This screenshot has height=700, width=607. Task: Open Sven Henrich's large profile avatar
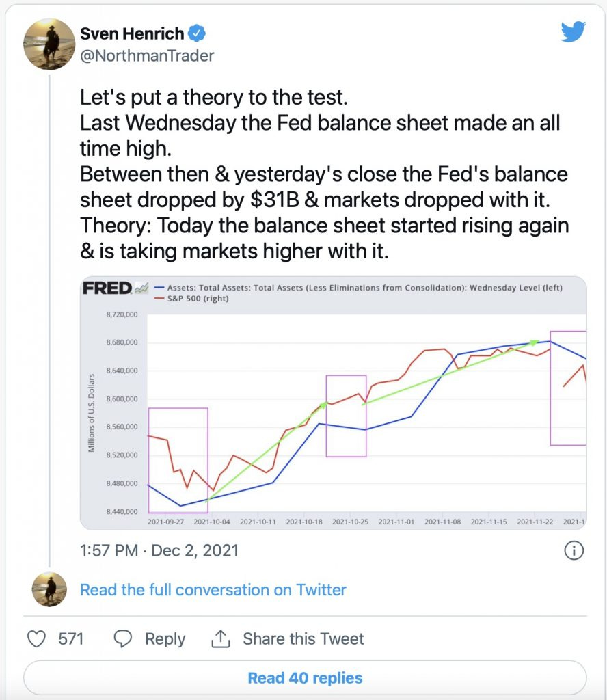[49, 44]
